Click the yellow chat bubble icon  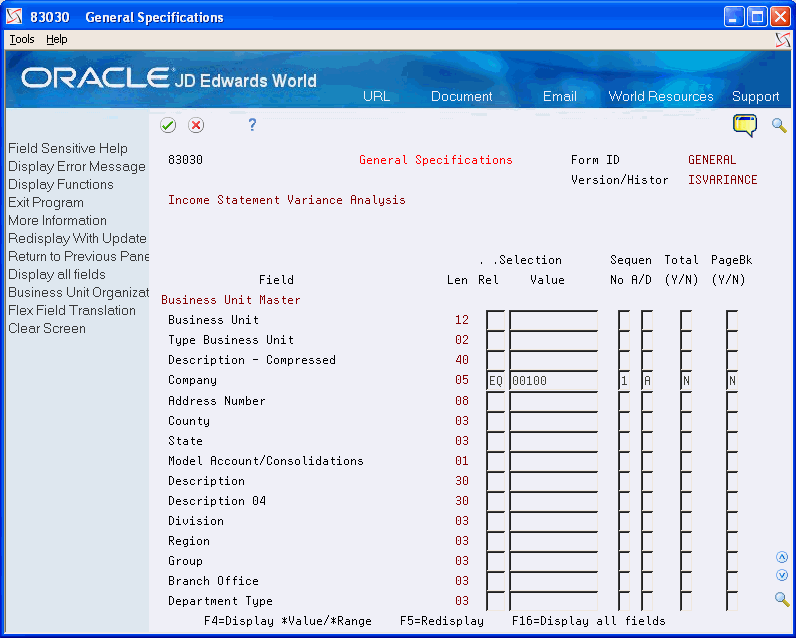[745, 125]
